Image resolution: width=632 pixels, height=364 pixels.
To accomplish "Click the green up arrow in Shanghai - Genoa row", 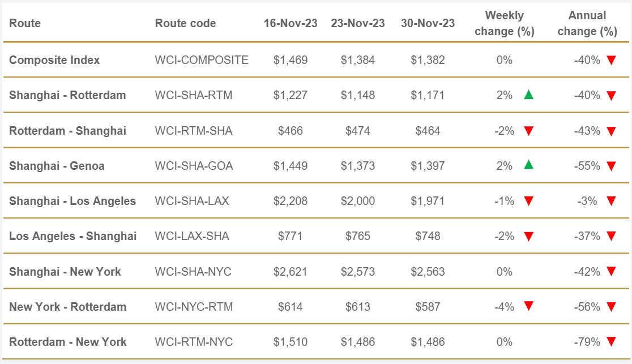I will (x=528, y=165).
